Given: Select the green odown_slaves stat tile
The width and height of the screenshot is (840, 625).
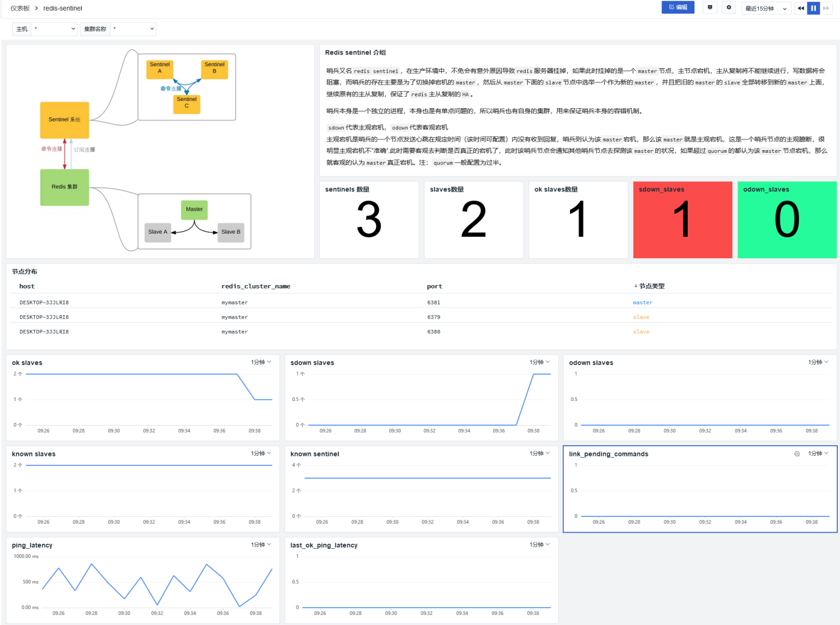Looking at the screenshot, I should point(787,220).
